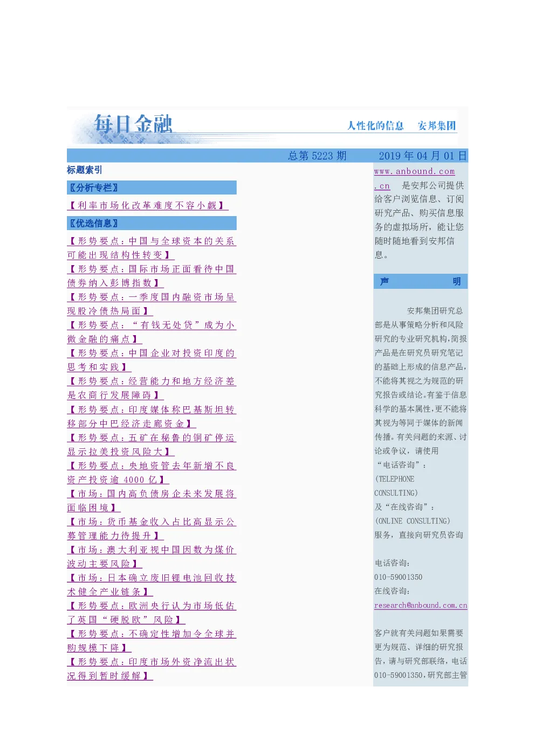Open article 印度媒体称巴基斯坦转移部分中巴经济走廊资金
Viewport: 535px width, 756px height.
152,417
